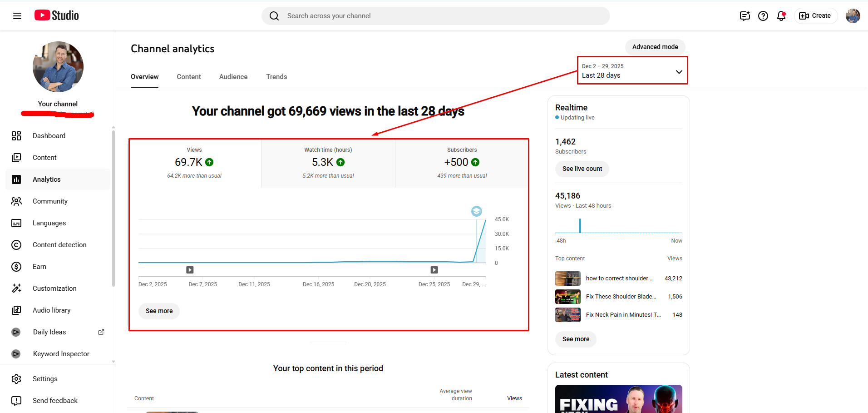Open the help question mark icon
Viewport: 868px width, 413px height.
coord(763,16)
